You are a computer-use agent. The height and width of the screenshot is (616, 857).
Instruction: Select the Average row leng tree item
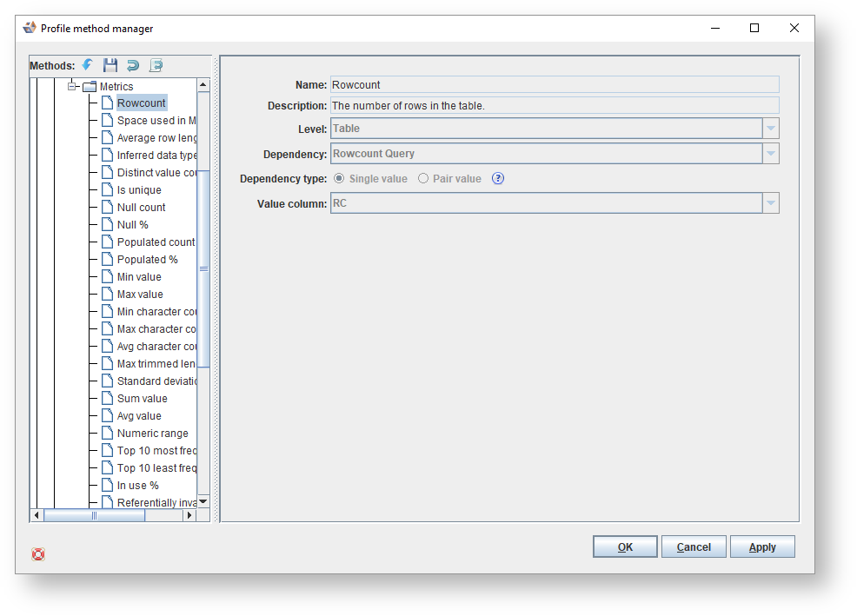coord(156,138)
